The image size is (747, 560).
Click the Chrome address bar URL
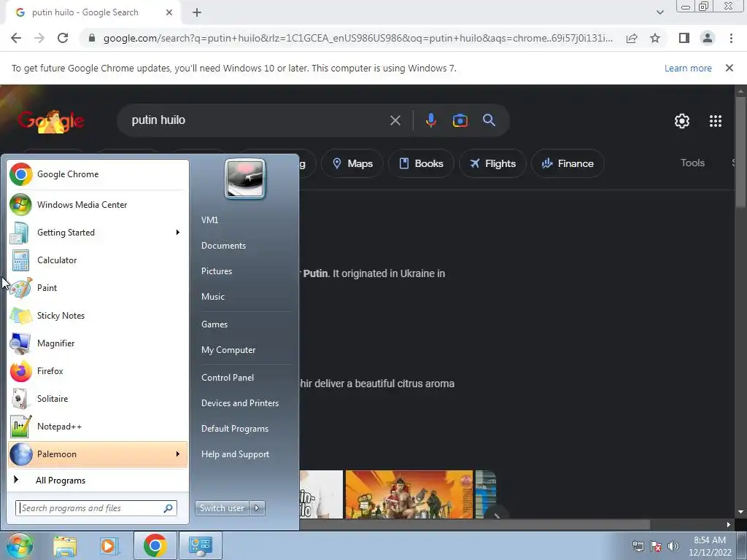(357, 38)
